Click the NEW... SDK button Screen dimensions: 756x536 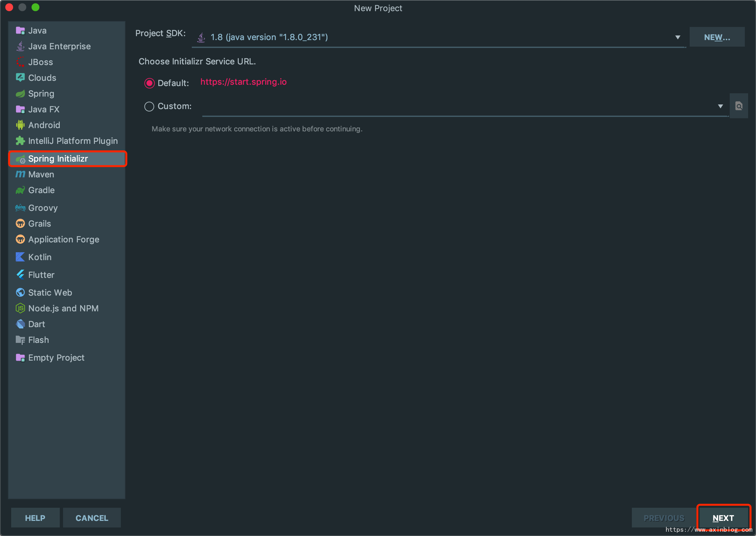pos(717,37)
